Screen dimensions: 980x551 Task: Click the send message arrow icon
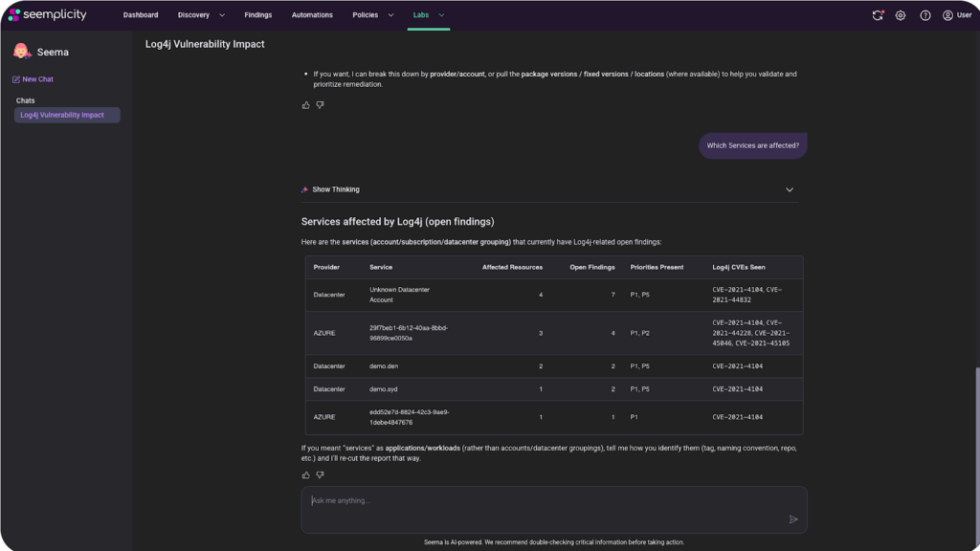793,519
